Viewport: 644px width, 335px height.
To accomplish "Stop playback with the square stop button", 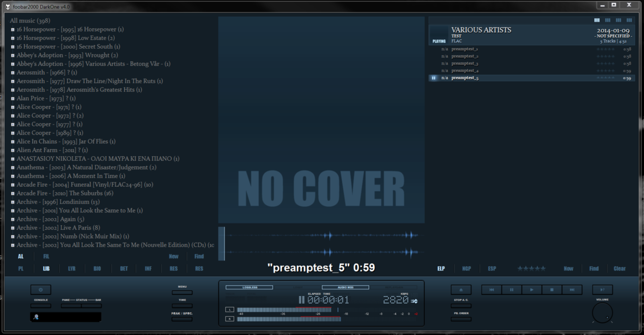I will [x=552, y=290].
